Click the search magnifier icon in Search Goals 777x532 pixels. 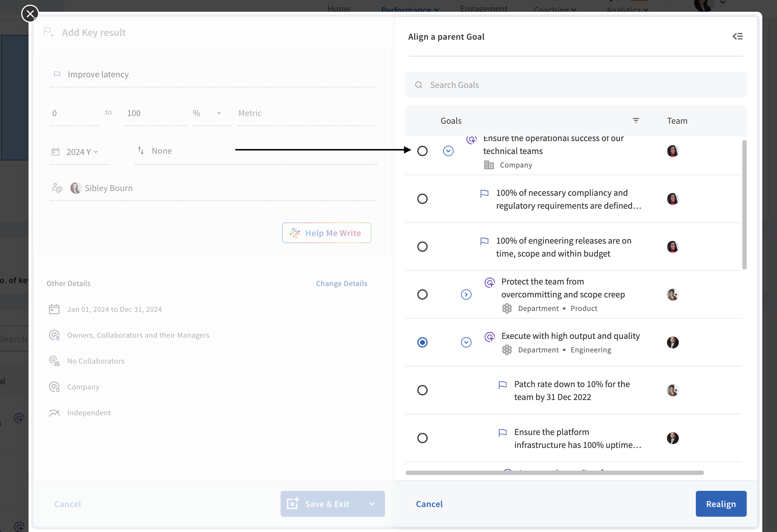418,85
